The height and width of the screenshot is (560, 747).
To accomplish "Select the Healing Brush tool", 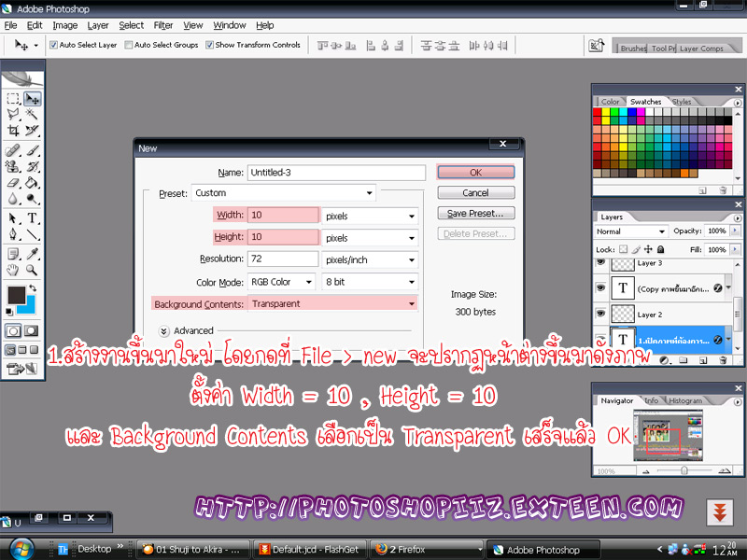I will point(13,150).
